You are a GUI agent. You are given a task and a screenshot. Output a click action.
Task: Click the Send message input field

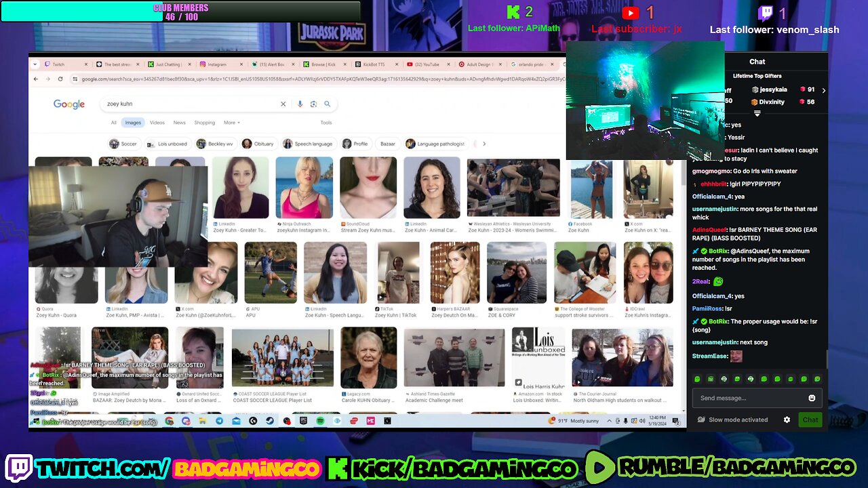pos(749,398)
